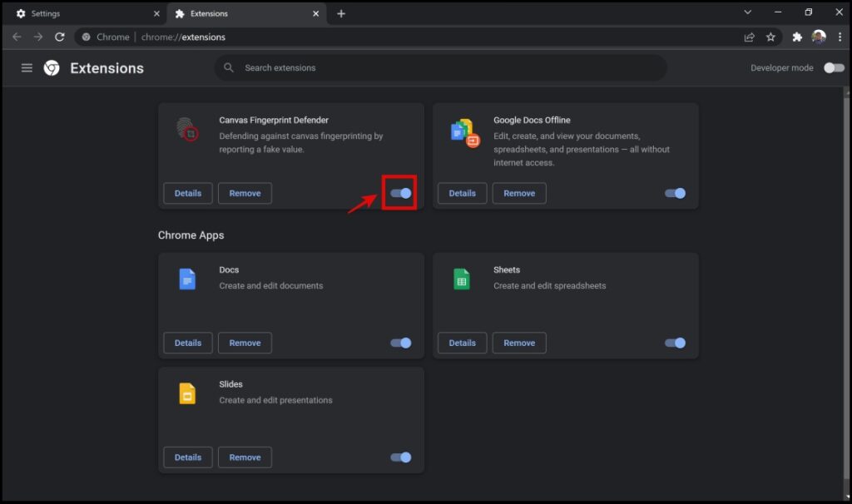Remove the Slides app
Screen dimensions: 852x504
coord(245,457)
